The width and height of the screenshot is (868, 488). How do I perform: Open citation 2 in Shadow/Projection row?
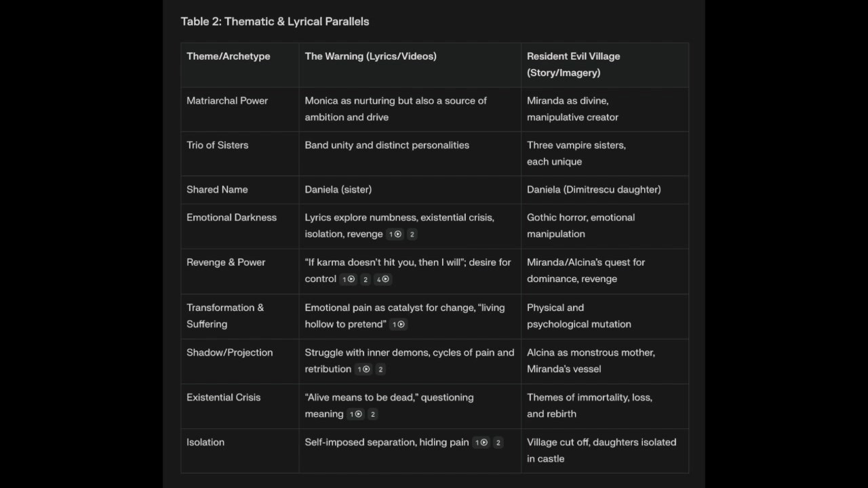pos(380,369)
